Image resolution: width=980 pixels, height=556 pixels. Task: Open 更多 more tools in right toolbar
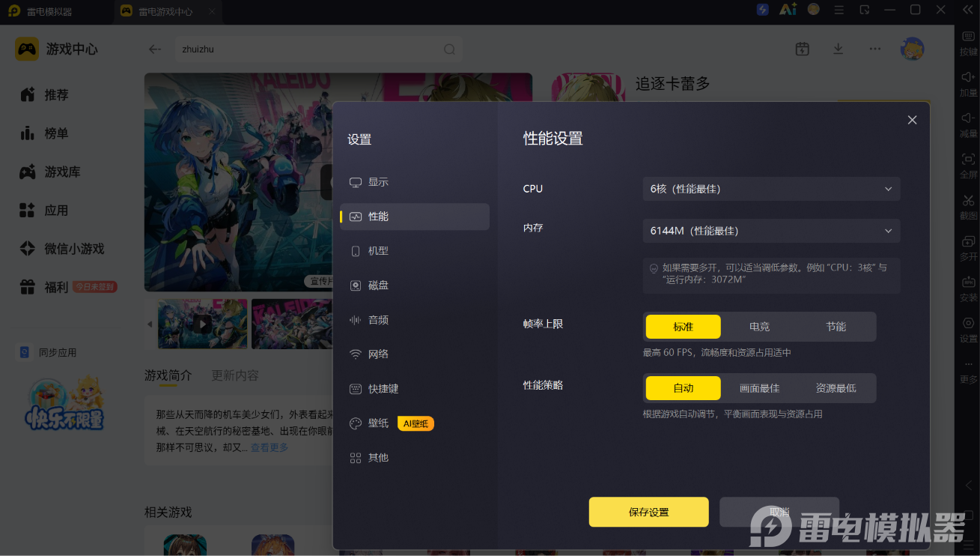[x=969, y=371]
